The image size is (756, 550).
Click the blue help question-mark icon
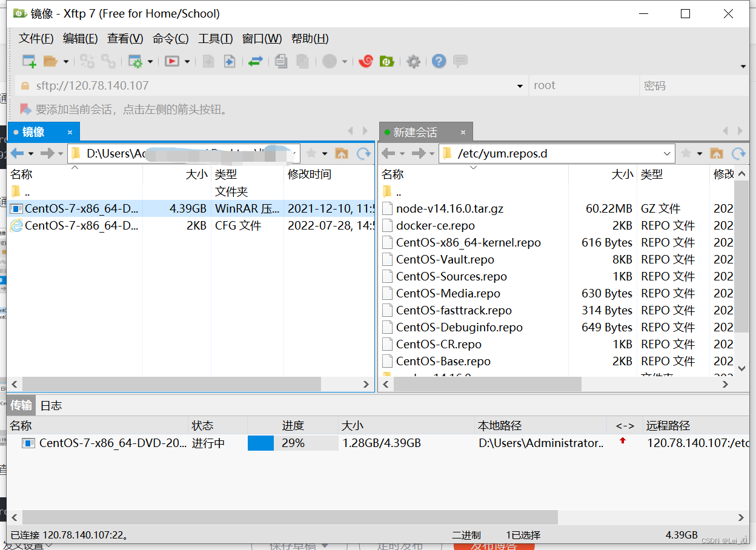439,61
